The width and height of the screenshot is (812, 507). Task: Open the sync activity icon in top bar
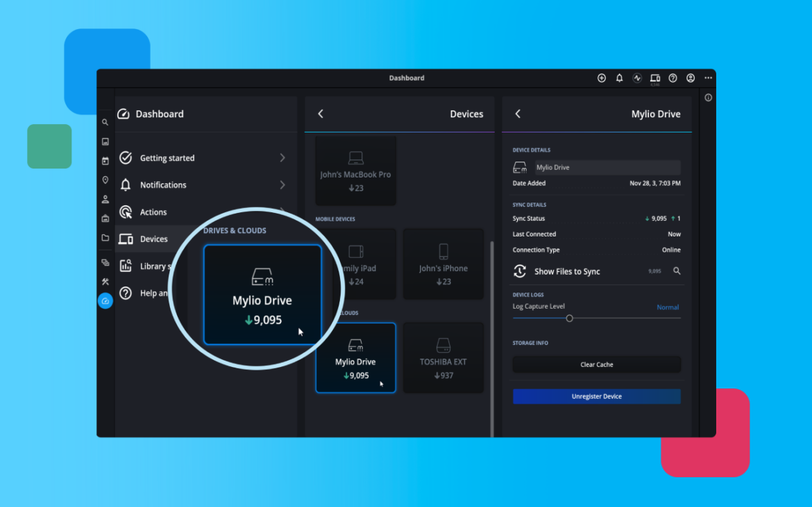tap(637, 78)
